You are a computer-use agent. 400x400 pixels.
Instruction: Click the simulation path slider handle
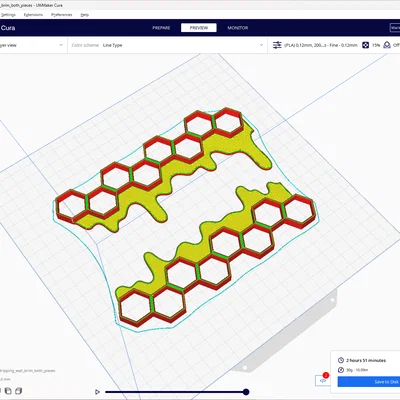coord(246,392)
